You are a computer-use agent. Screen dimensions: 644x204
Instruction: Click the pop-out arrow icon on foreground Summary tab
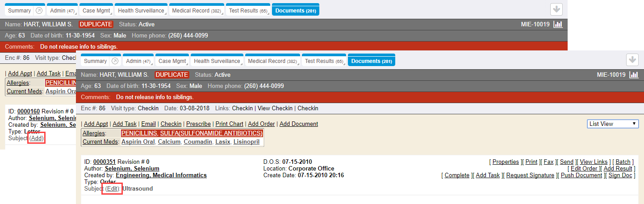pos(115,61)
